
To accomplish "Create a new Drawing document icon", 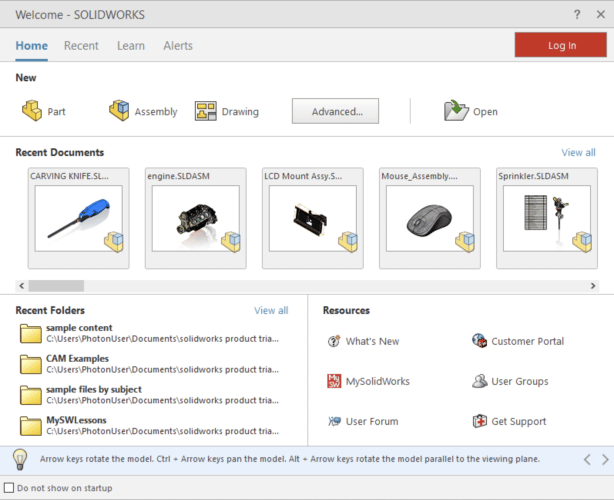I will pos(206,111).
